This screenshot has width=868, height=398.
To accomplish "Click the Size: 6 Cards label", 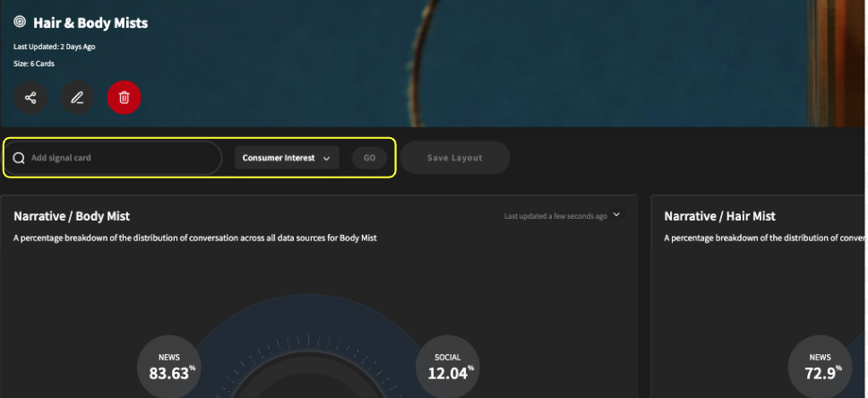I will click(x=34, y=64).
